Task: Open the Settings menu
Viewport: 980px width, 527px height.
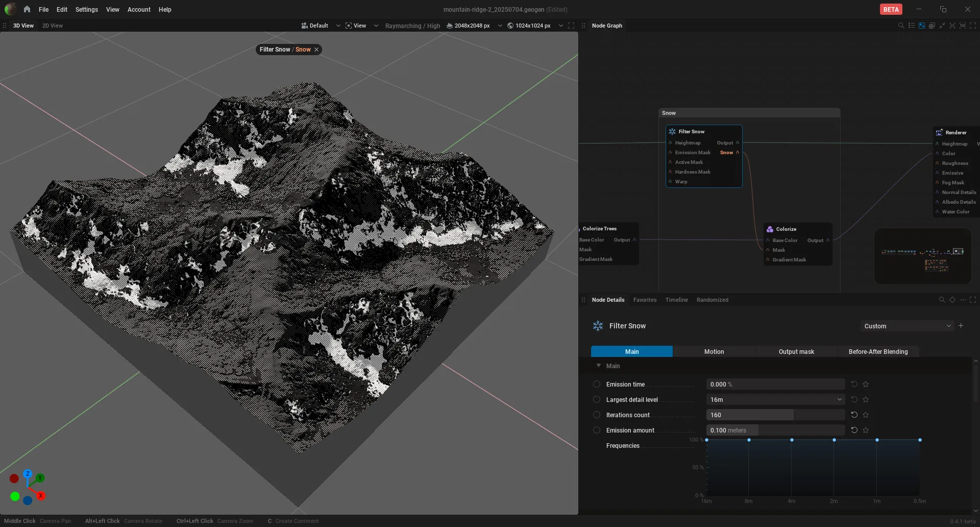Action: pyautogui.click(x=86, y=9)
